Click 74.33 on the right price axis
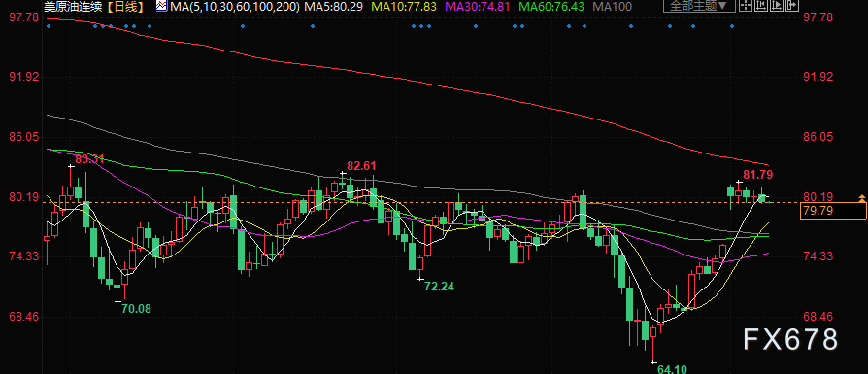Viewport: 868px width, 374px height. (818, 256)
